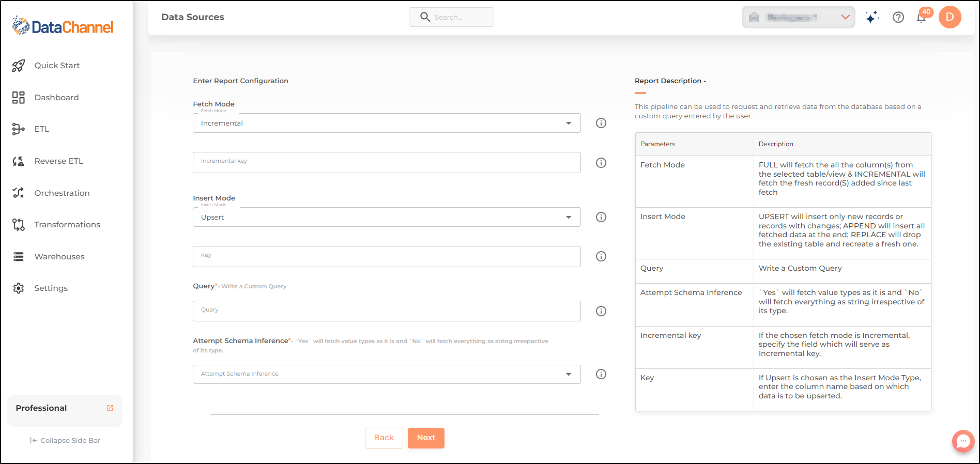The width and height of the screenshot is (980, 464).
Task: Open the workspace selector dropdown
Action: [x=799, y=17]
